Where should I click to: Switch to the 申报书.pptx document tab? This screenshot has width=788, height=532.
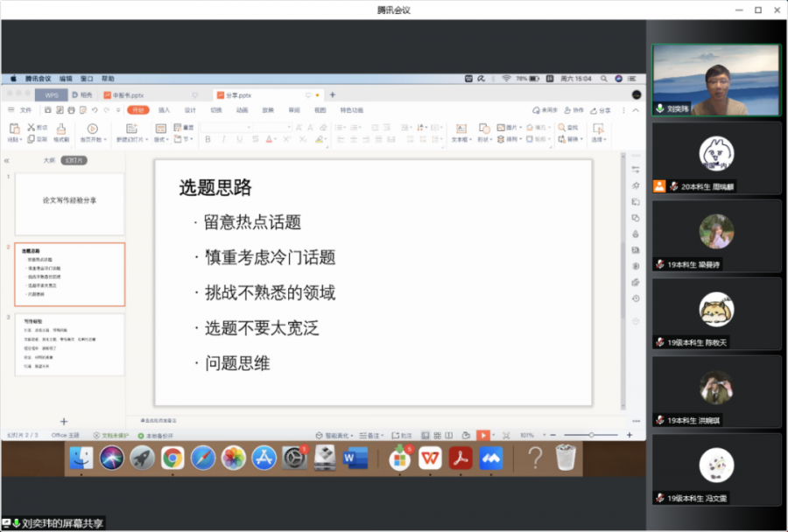pyautogui.click(x=124, y=94)
